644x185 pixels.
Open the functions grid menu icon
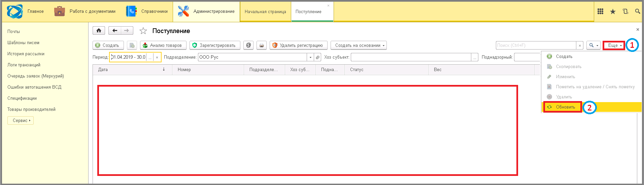(x=600, y=11)
